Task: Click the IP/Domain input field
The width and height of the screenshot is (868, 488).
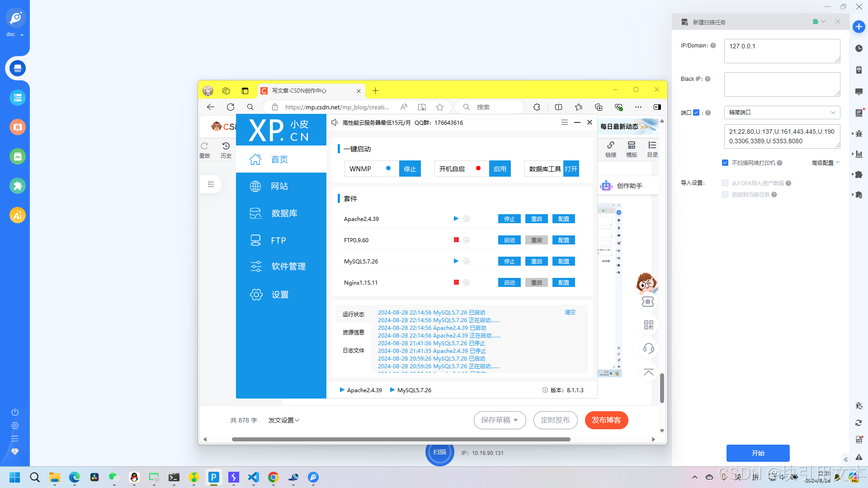Action: click(x=782, y=51)
